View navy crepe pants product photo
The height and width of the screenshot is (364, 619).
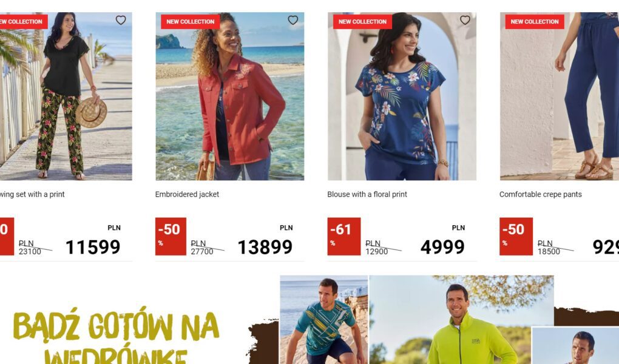click(x=560, y=96)
